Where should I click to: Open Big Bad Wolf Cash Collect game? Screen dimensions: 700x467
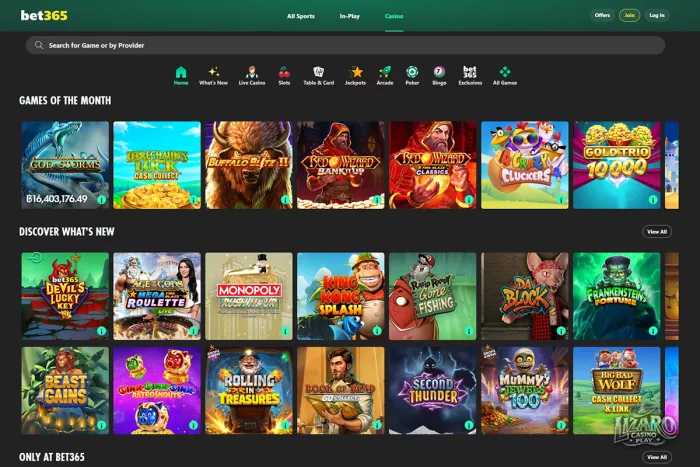[x=617, y=390]
